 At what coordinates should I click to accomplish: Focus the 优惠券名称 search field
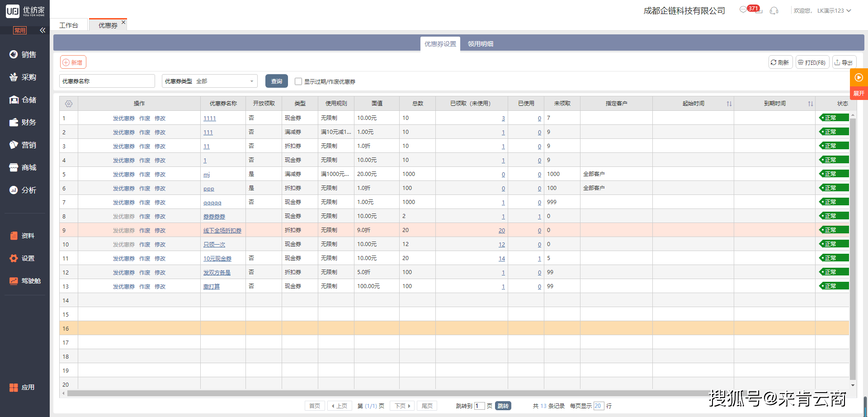point(107,81)
